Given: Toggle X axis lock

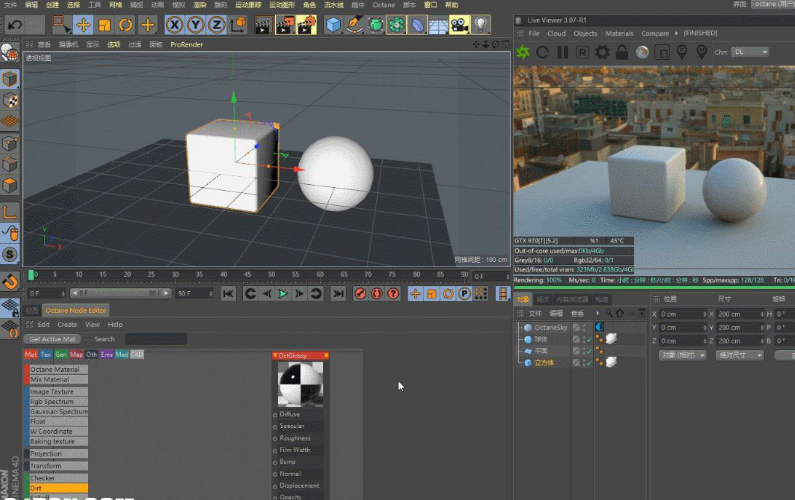Looking at the screenshot, I should click(175, 24).
